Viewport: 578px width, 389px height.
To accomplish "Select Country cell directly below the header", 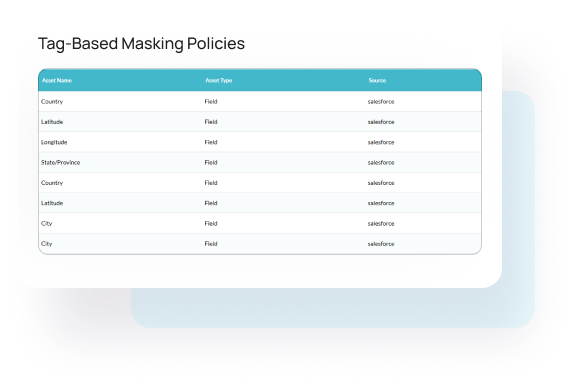I will [52, 102].
